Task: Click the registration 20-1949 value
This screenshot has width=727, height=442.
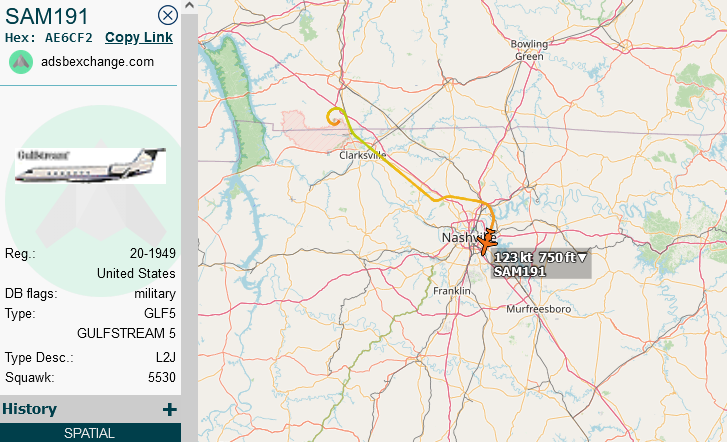Action: pyautogui.click(x=153, y=253)
